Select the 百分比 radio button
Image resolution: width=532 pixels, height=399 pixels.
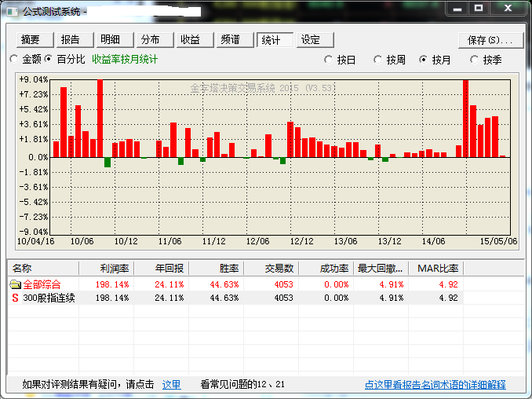point(49,59)
